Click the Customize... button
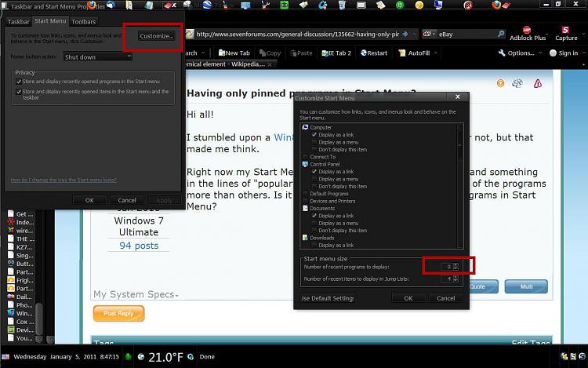Viewport: 588px width, 368px height. (156, 36)
